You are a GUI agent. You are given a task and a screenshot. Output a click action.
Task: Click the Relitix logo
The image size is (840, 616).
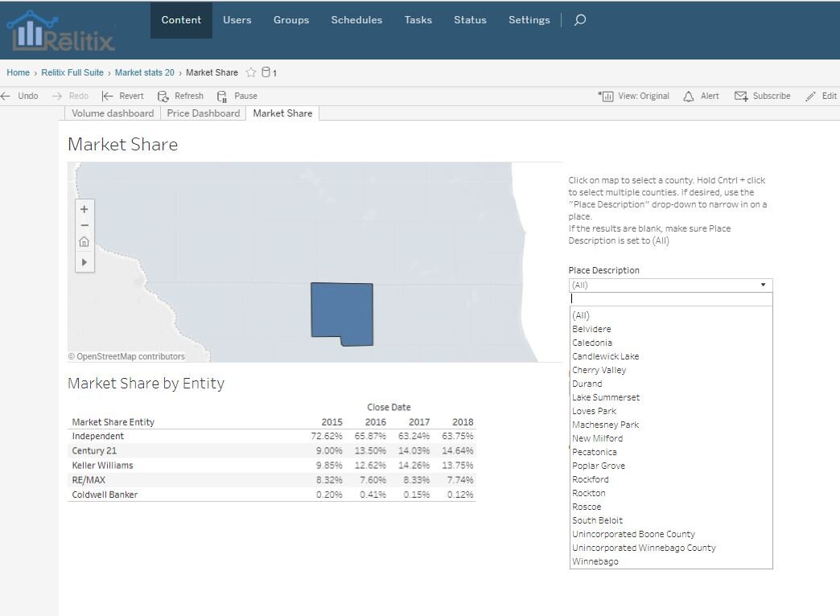(61, 31)
